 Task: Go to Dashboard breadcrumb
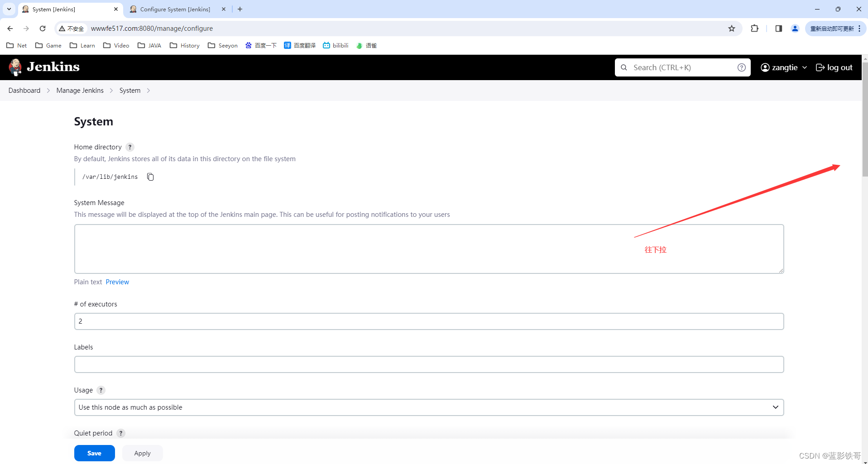pyautogui.click(x=24, y=91)
